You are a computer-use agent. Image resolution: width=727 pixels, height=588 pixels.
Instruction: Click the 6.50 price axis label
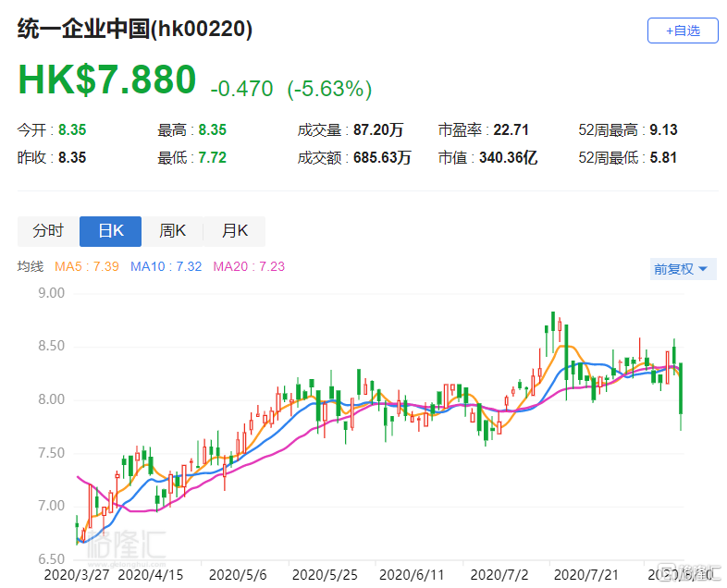click(x=52, y=559)
